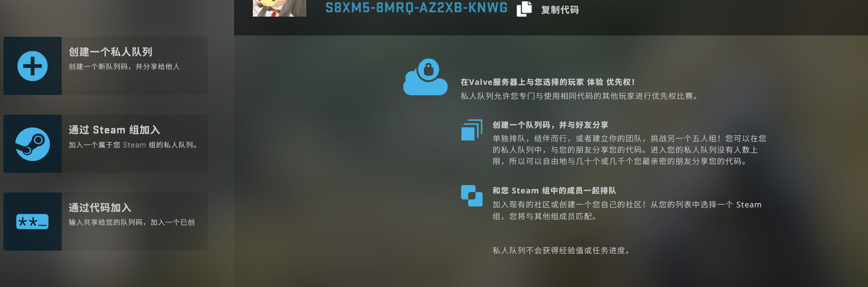868x287 pixels.
Task: Click the 复制代码 button
Action: pyautogui.click(x=560, y=10)
